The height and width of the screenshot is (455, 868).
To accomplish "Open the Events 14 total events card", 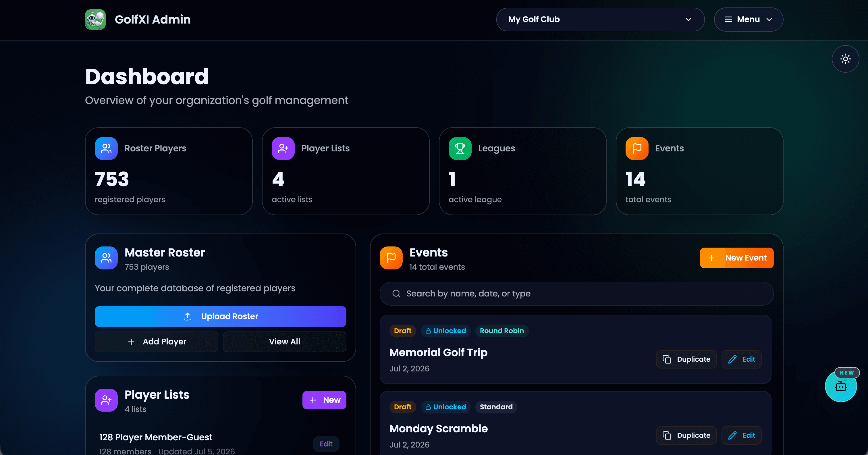I will click(699, 171).
